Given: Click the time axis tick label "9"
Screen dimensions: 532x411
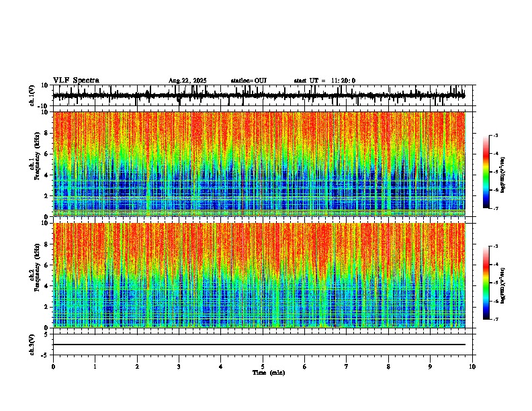Looking at the screenshot, I should pyautogui.click(x=430, y=367).
